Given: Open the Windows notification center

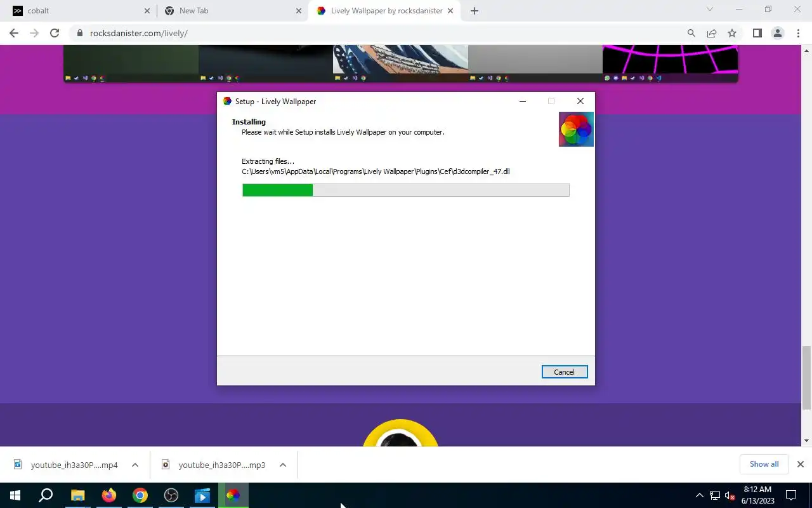Looking at the screenshot, I should (x=791, y=495).
